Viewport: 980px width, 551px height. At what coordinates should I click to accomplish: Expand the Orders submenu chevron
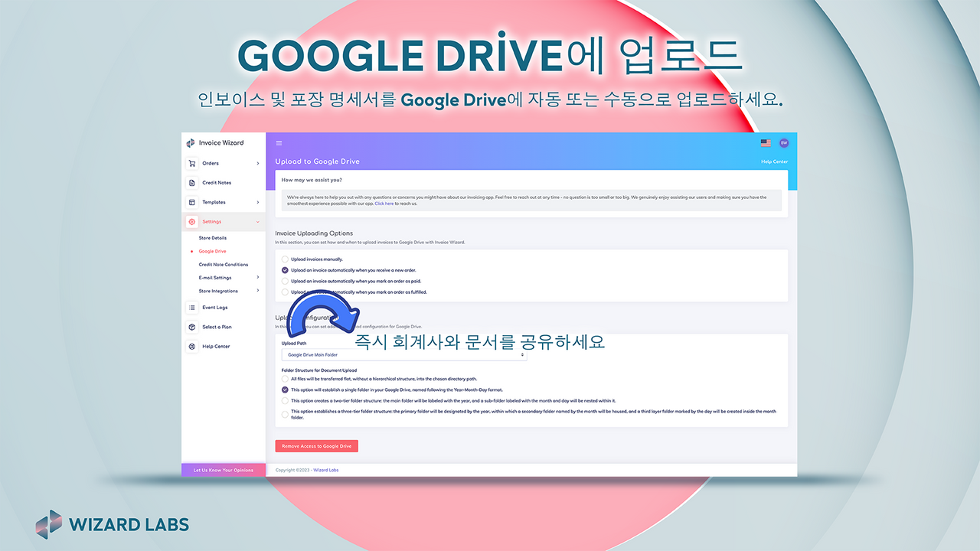(x=258, y=163)
